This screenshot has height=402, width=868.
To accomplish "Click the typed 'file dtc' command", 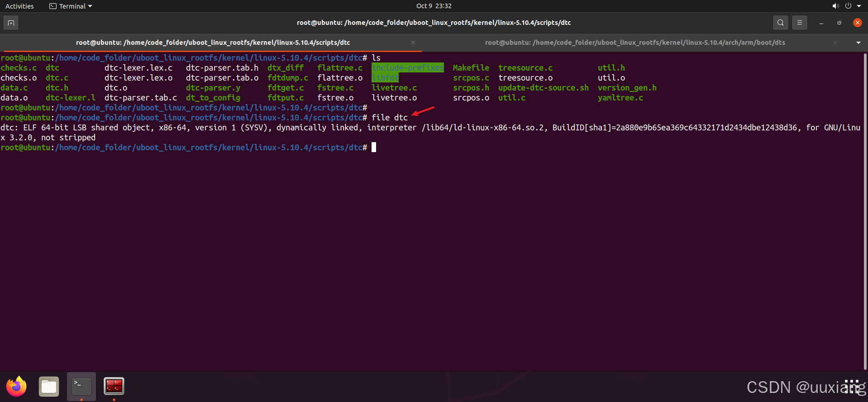I will coord(390,118).
